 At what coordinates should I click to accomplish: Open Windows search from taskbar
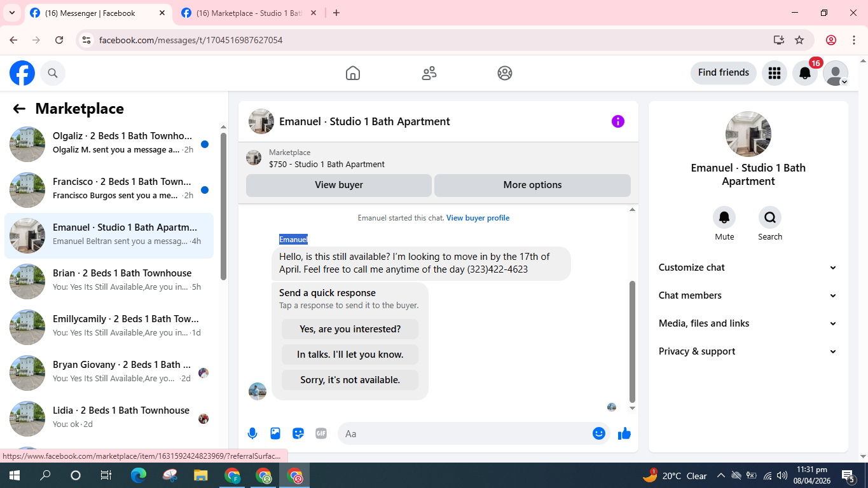click(x=45, y=475)
